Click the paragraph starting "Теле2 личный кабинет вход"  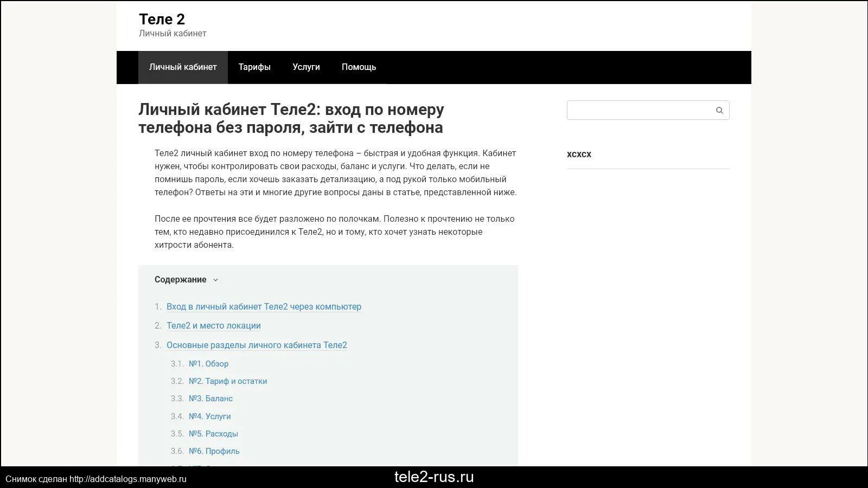(x=336, y=173)
